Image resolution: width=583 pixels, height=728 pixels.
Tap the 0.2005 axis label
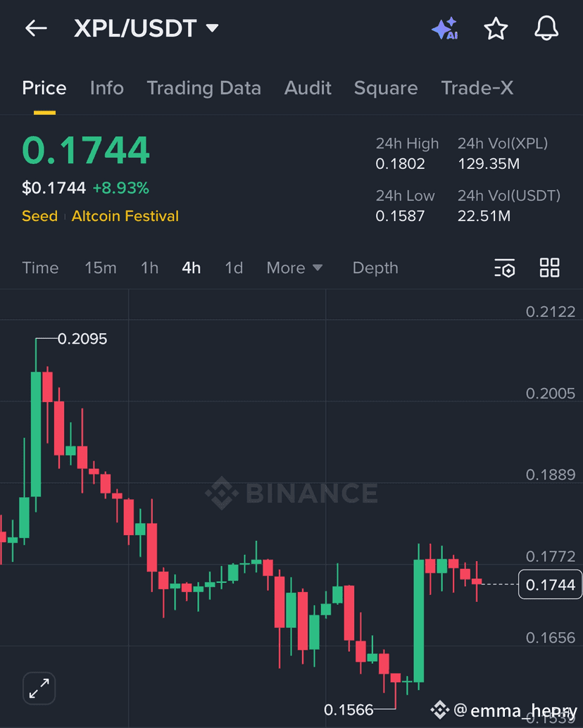[x=551, y=394]
